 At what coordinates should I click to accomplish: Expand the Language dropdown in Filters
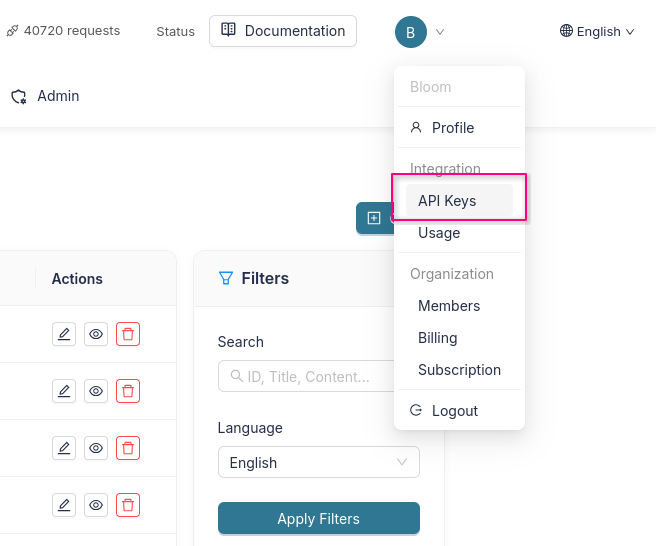click(x=318, y=463)
